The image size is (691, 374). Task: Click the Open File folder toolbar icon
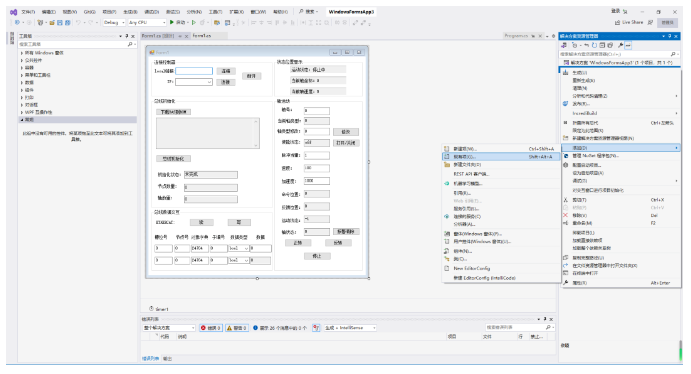[52, 22]
